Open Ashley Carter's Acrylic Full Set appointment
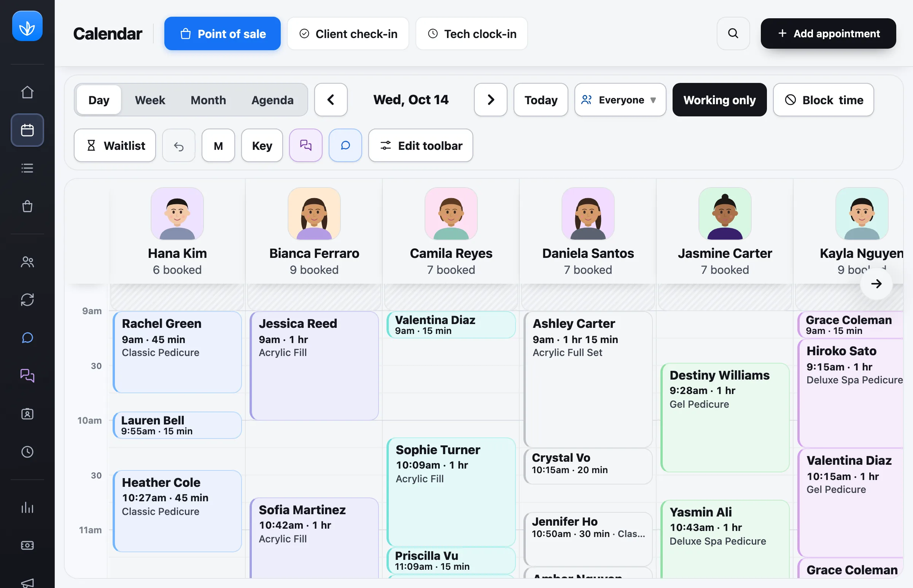This screenshot has width=913, height=588. click(x=588, y=380)
